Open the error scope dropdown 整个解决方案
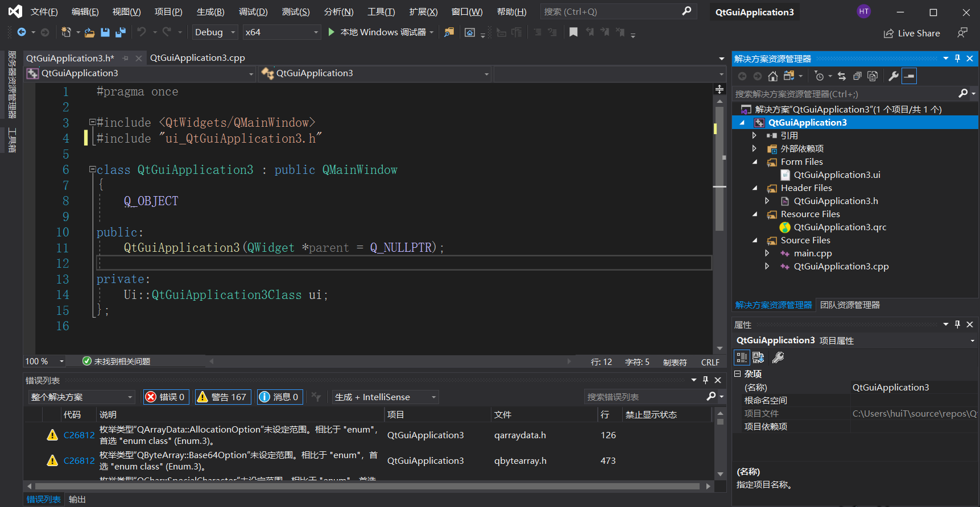The height and width of the screenshot is (507, 980). coord(82,397)
